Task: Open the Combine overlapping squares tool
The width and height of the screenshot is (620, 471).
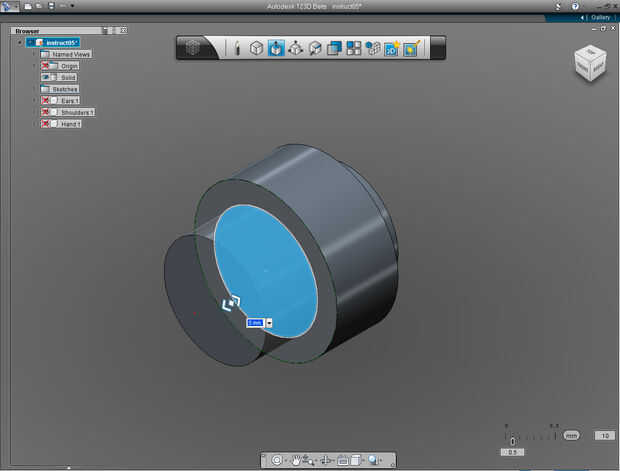Action: (x=334, y=48)
